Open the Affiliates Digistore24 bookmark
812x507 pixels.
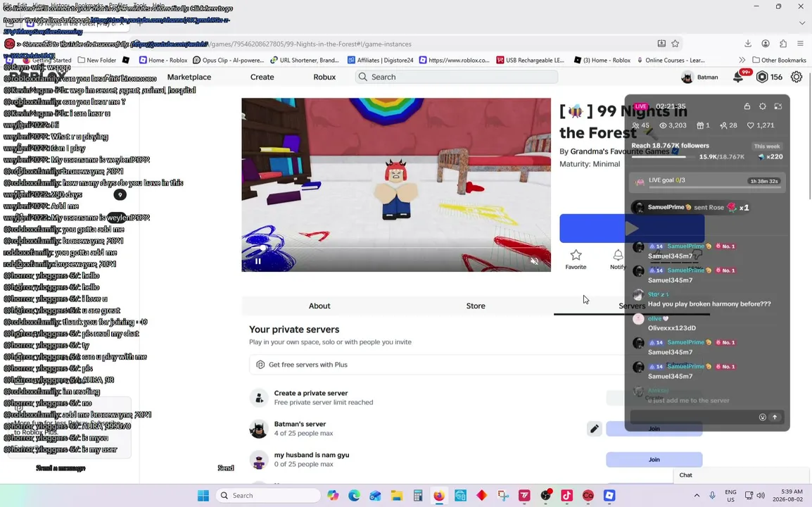381,60
